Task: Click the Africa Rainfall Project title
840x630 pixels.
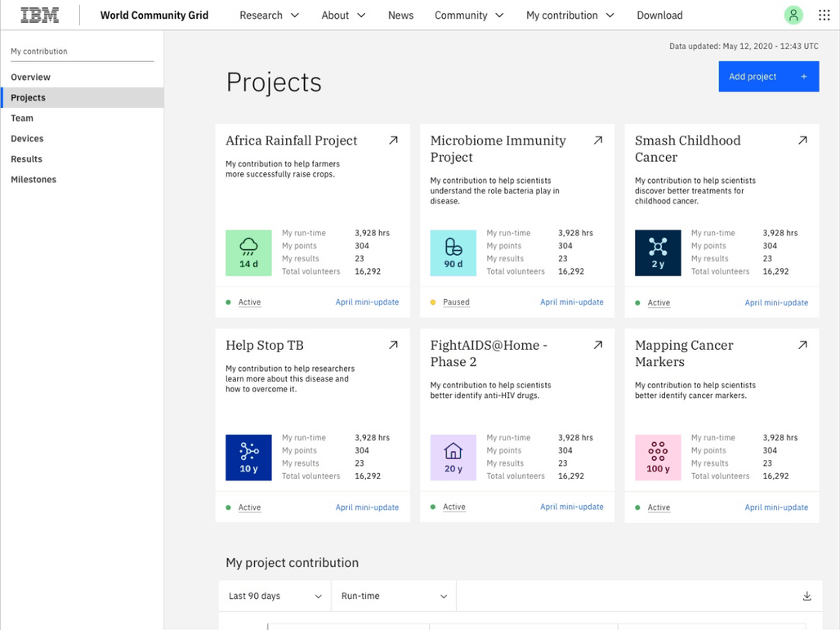Action: pyautogui.click(x=291, y=141)
